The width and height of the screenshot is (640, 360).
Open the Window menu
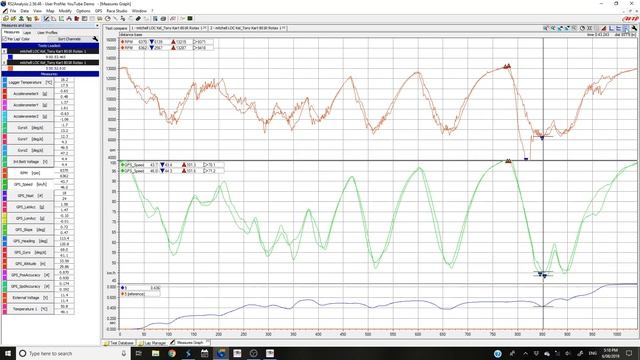tap(139, 11)
